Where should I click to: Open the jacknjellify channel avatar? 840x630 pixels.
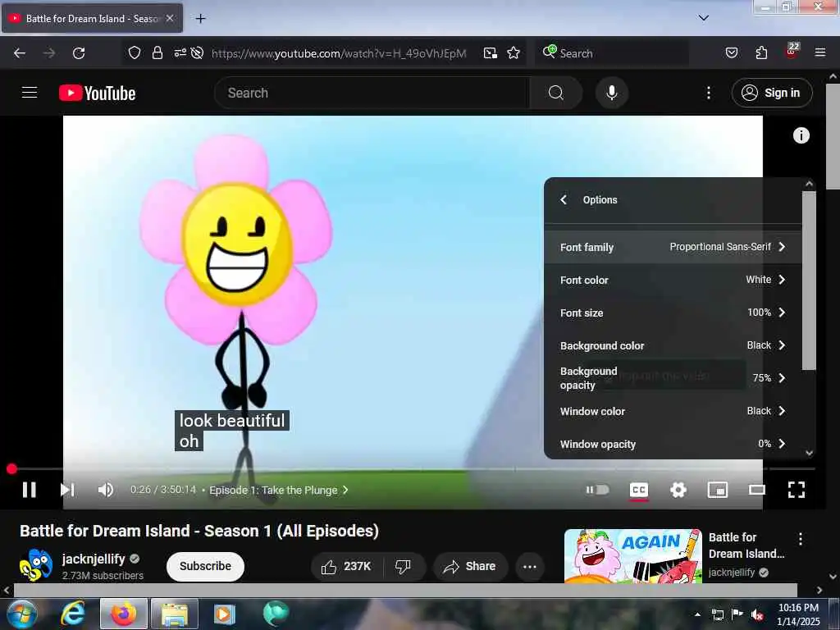click(36, 565)
